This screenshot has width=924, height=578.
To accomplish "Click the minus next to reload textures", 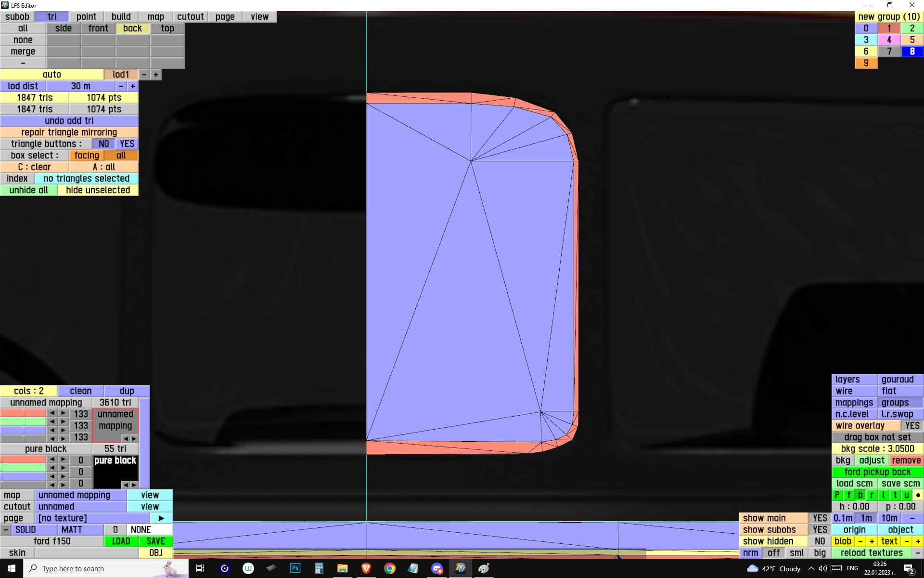I will (x=918, y=553).
